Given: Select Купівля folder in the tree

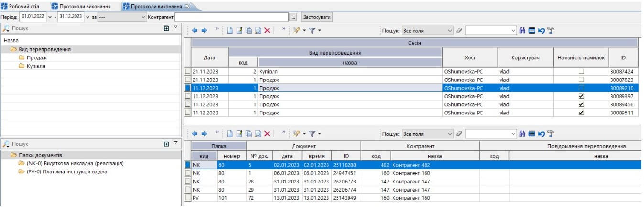Looking at the screenshot, I should pos(36,66).
